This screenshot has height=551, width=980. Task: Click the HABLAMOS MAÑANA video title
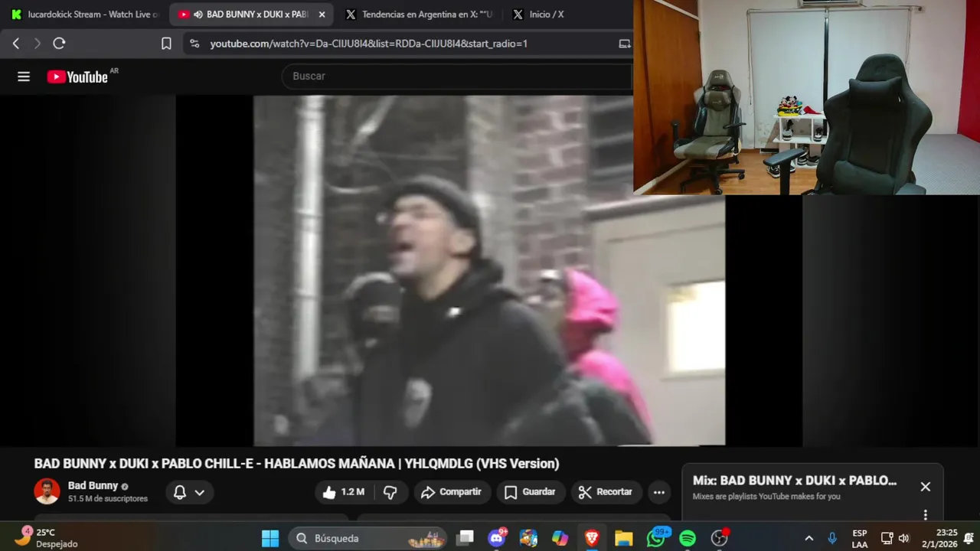click(296, 464)
